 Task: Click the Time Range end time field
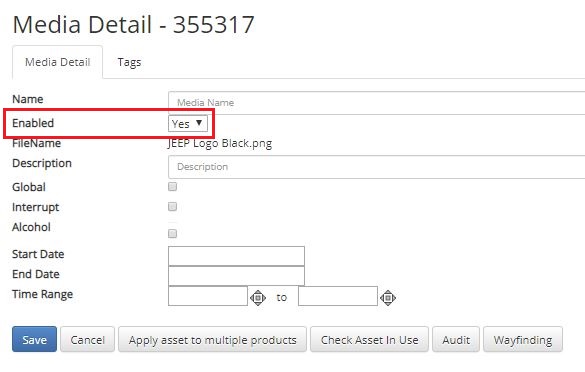coord(338,296)
